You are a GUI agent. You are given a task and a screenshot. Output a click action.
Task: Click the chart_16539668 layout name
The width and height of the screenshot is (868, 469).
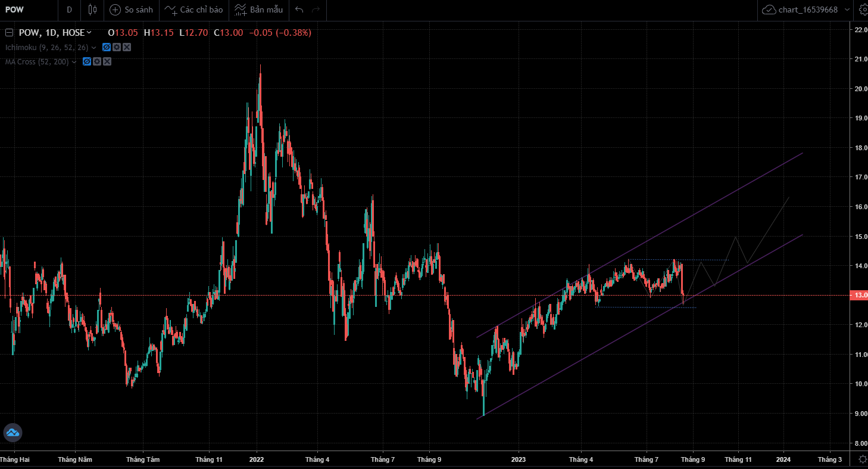808,10
